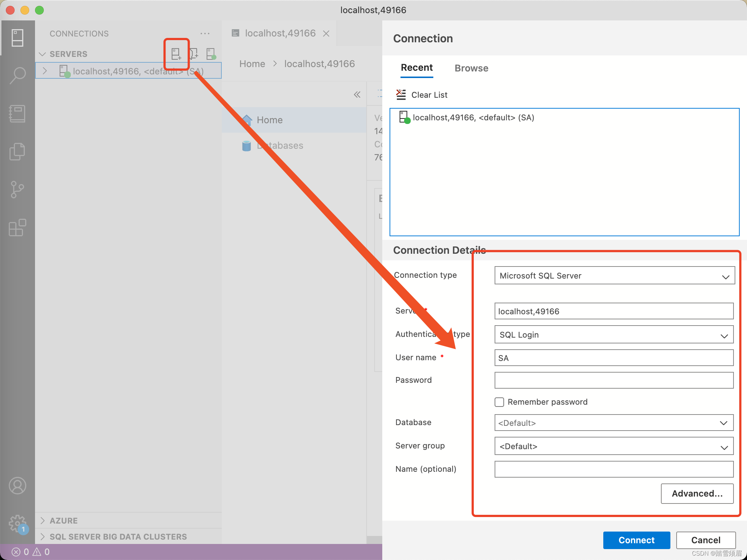Viewport: 747px width, 560px height.
Task: Click the User name input field
Action: tap(614, 358)
